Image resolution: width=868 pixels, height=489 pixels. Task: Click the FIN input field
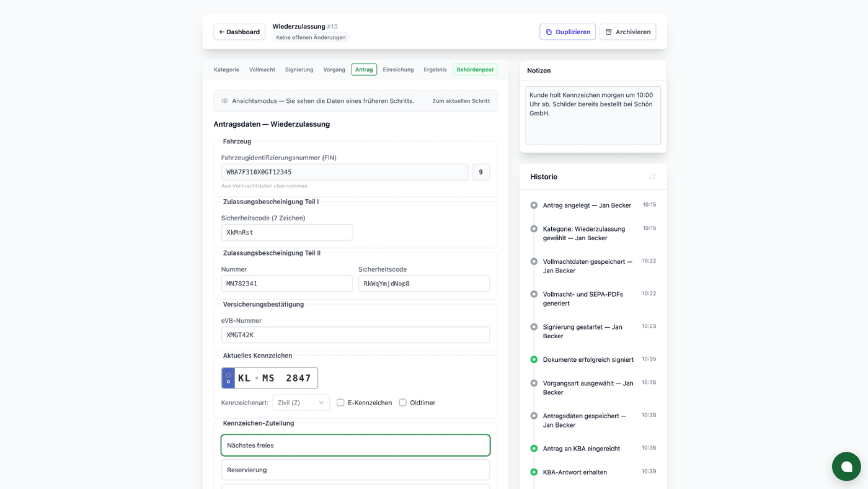(345, 172)
